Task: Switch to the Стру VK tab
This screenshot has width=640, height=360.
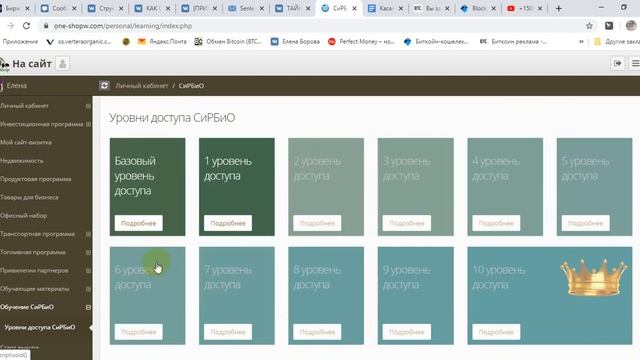Action: pos(104,8)
